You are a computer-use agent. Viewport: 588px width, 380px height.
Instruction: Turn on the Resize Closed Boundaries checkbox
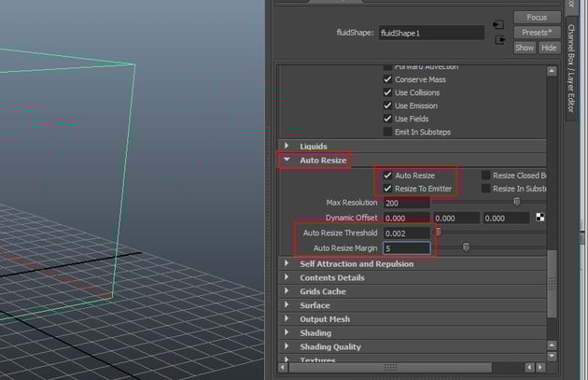tap(485, 176)
